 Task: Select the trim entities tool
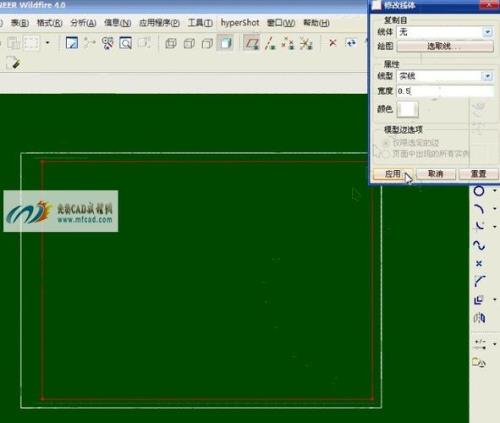480,345
